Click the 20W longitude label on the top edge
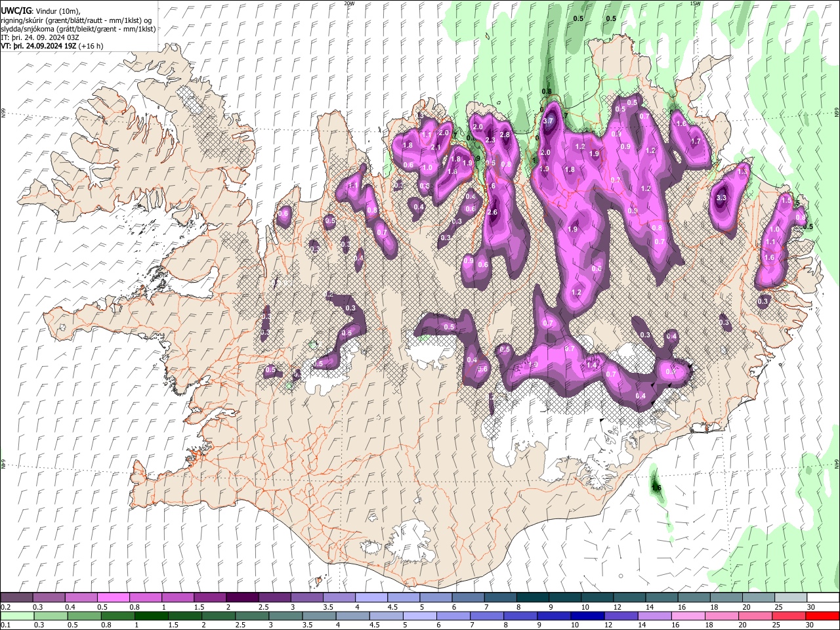840x630 pixels. pos(349,3)
